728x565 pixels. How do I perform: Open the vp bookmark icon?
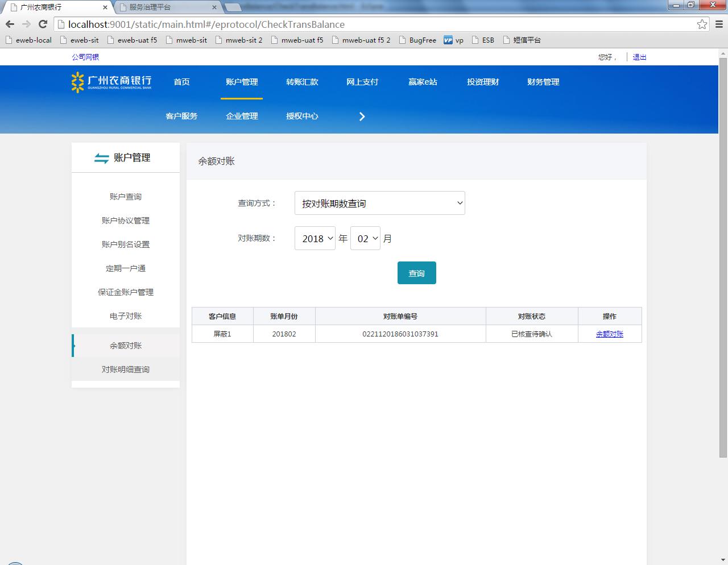pos(448,40)
